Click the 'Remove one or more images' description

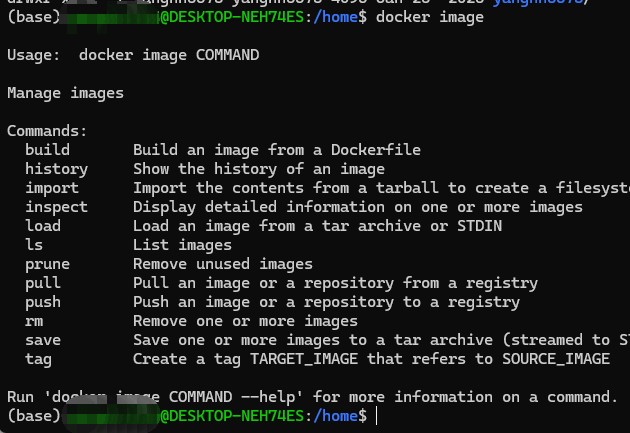(x=245, y=321)
